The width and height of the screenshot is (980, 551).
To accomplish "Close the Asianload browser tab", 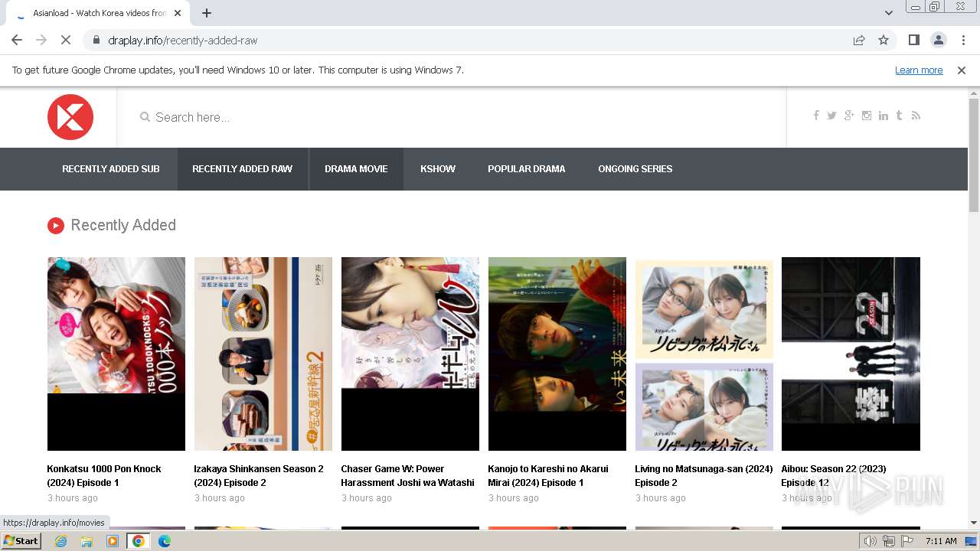I will click(x=178, y=13).
